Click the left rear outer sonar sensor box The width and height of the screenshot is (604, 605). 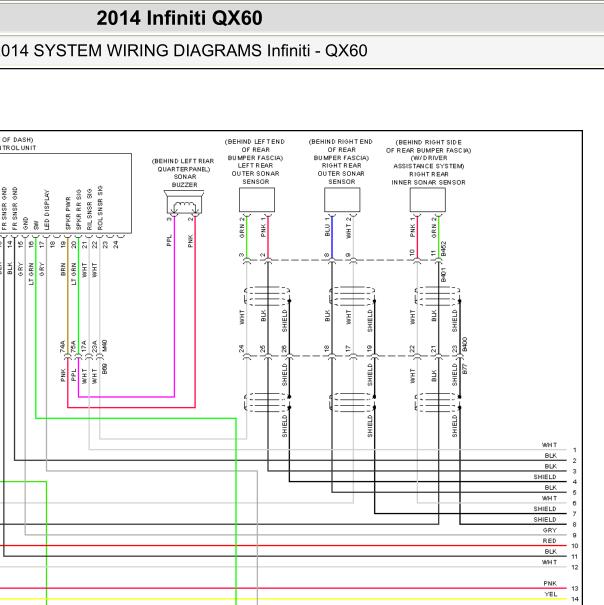click(x=257, y=200)
